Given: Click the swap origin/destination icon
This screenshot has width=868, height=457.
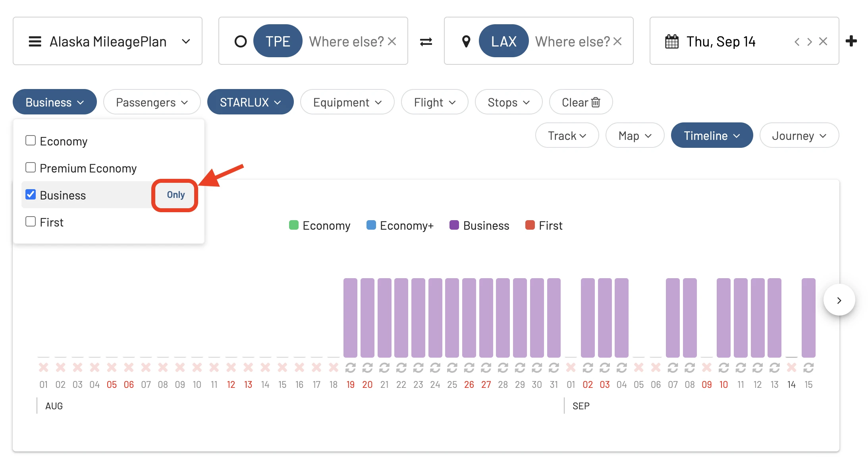Looking at the screenshot, I should 427,40.
